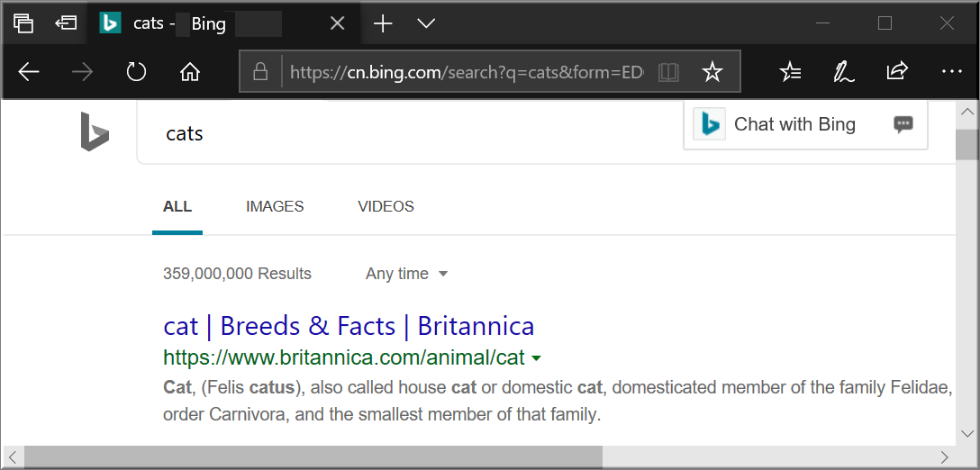This screenshot has width=980, height=470.
Task: Open the Any time filter dropdown
Action: point(407,274)
